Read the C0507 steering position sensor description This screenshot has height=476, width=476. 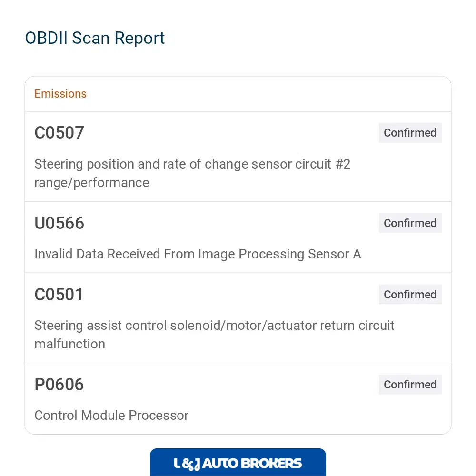click(192, 173)
